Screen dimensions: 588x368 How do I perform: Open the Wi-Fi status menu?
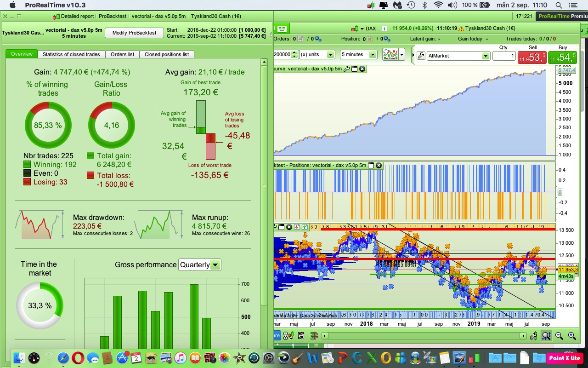[x=438, y=5]
